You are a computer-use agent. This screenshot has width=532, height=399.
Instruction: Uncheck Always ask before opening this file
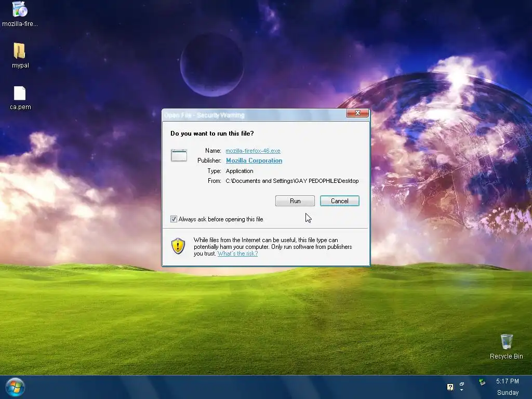tap(174, 219)
